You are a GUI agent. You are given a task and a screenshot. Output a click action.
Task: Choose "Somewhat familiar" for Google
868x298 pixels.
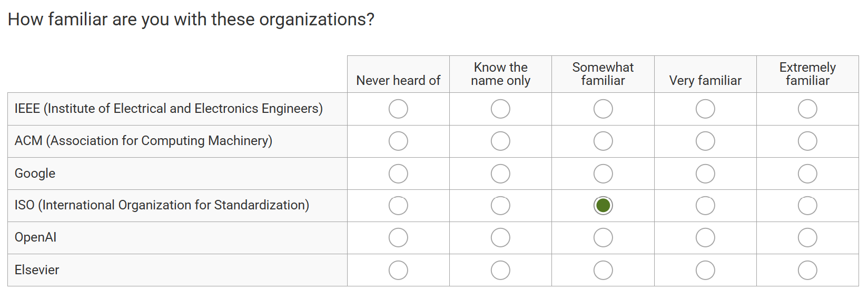(x=603, y=174)
